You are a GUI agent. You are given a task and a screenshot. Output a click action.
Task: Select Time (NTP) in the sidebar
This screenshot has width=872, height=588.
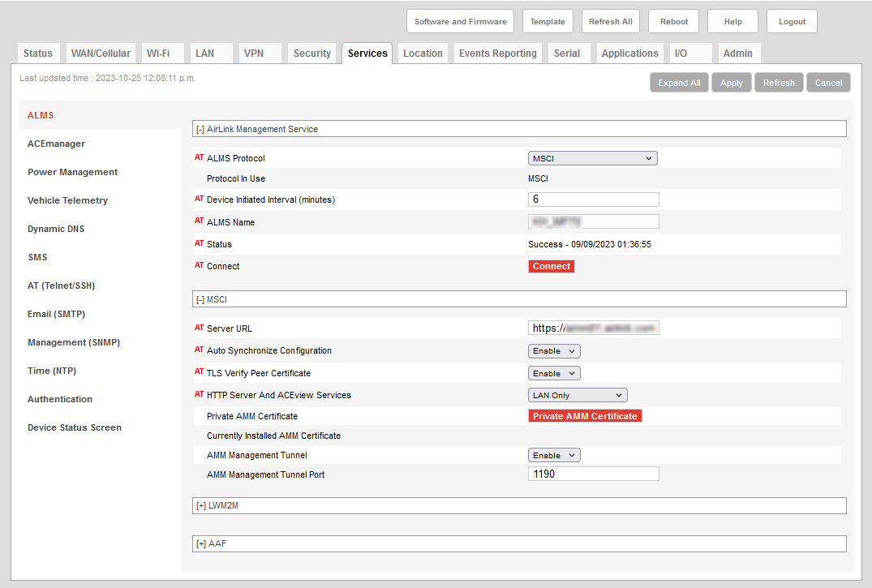(x=52, y=371)
